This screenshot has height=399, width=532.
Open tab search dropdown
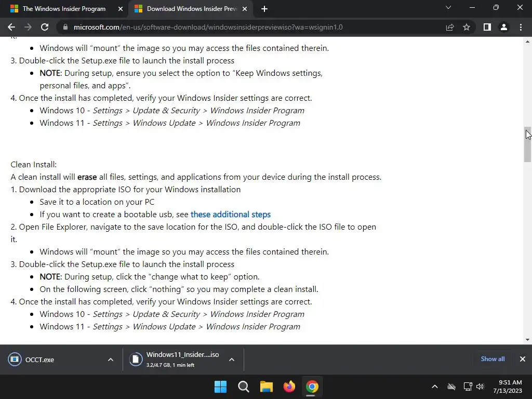tap(448, 7)
